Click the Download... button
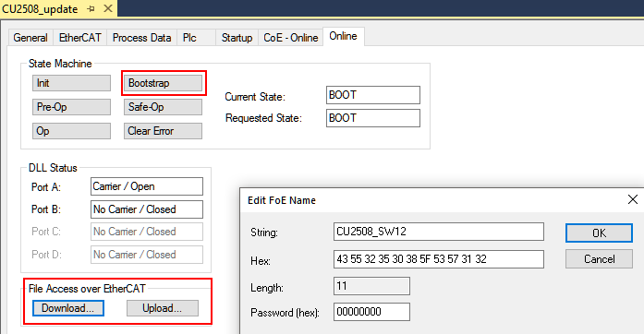 click(x=67, y=308)
